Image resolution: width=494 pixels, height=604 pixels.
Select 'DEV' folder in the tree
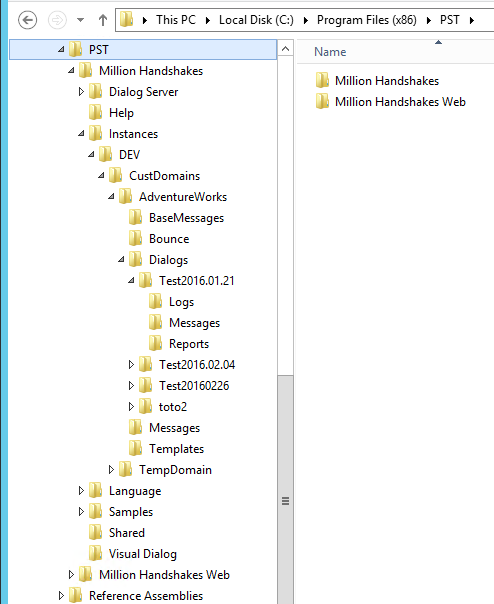point(129,155)
